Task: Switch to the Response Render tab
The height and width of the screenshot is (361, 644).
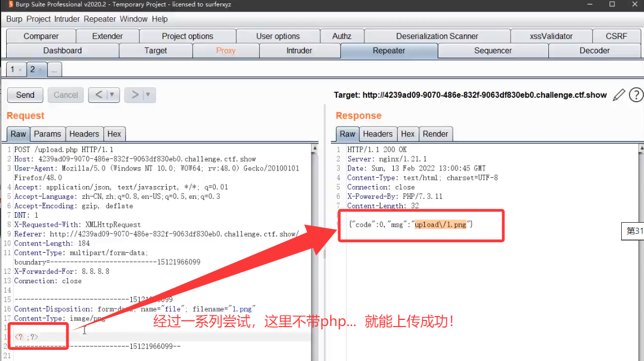Action: 435,134
